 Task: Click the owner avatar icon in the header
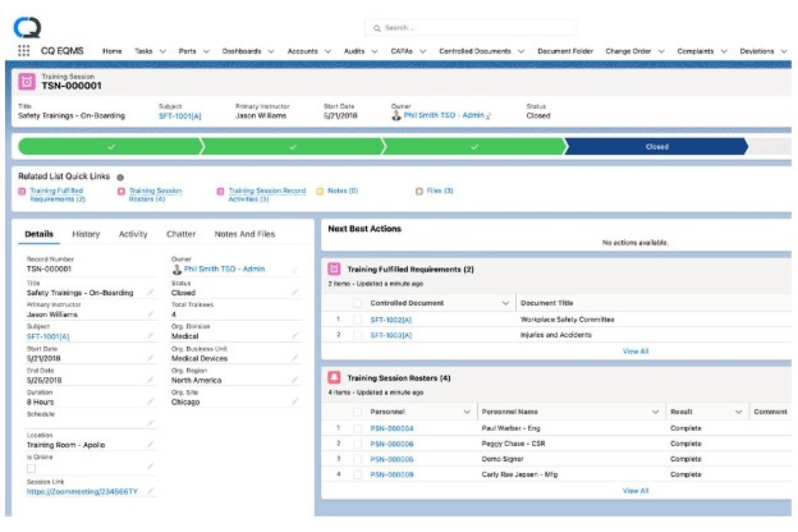396,115
